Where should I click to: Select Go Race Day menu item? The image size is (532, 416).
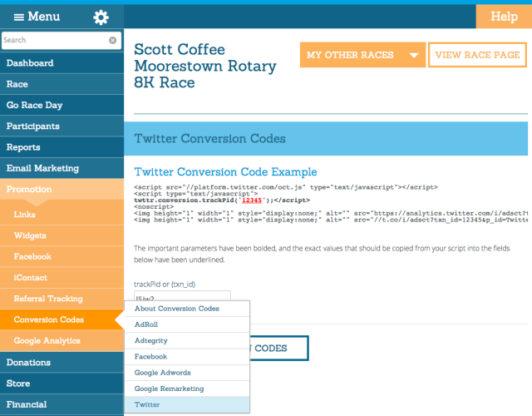pyautogui.click(x=62, y=105)
